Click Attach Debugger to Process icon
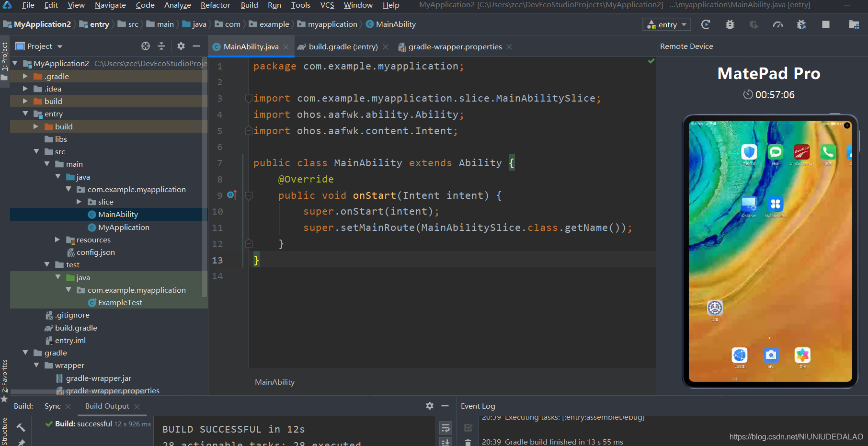Screen dimensions: 868x446 tap(801, 24)
